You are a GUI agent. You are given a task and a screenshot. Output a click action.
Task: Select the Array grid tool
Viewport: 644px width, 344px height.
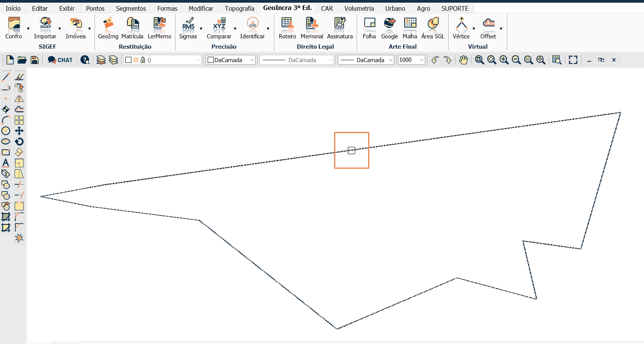click(19, 120)
